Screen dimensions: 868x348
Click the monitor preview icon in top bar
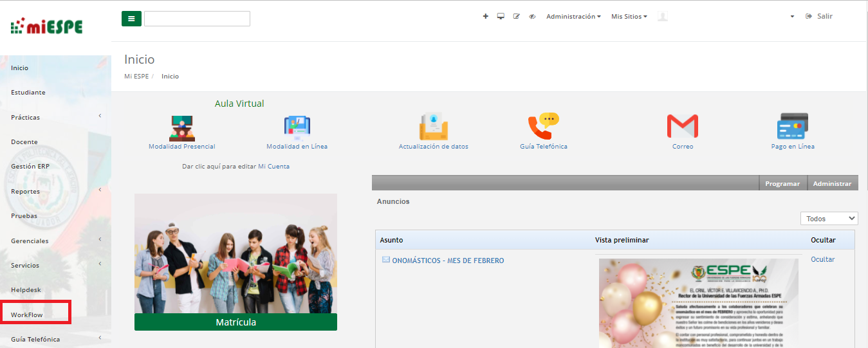pyautogui.click(x=501, y=17)
